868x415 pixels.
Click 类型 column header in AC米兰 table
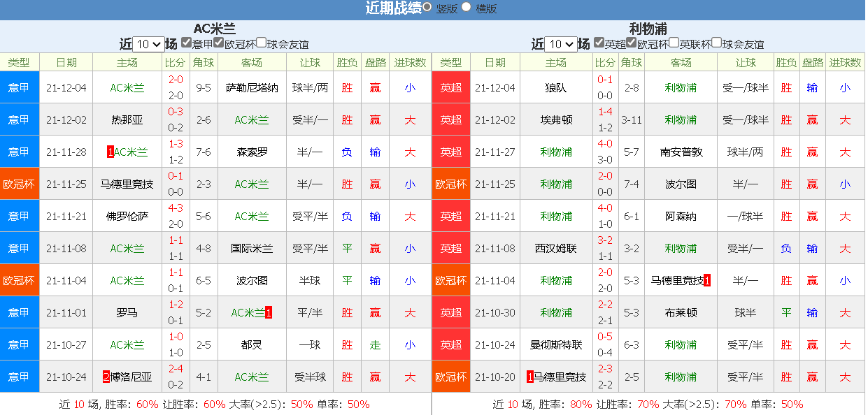click(20, 62)
